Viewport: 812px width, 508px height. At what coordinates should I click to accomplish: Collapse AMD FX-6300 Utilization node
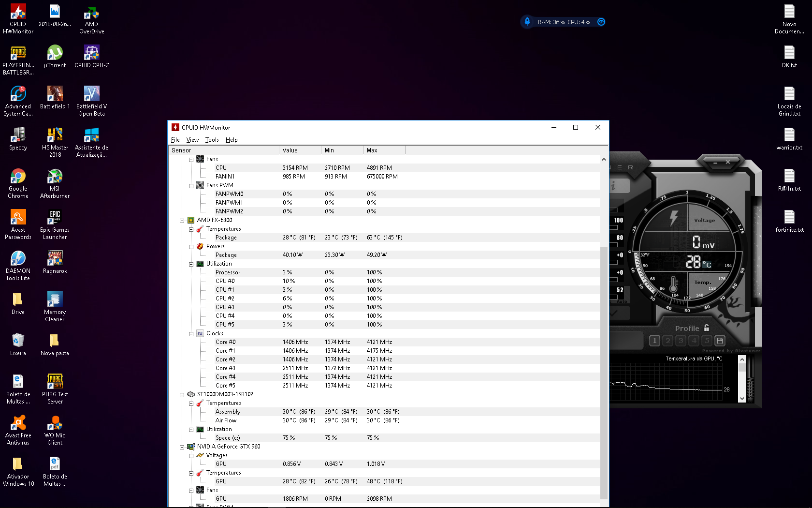191,264
